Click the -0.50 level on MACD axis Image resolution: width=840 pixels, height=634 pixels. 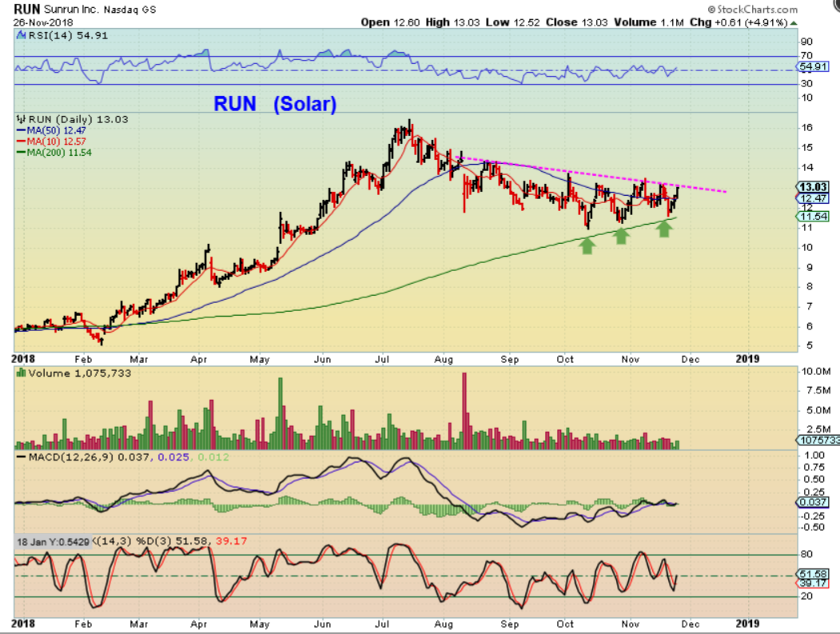click(x=813, y=527)
